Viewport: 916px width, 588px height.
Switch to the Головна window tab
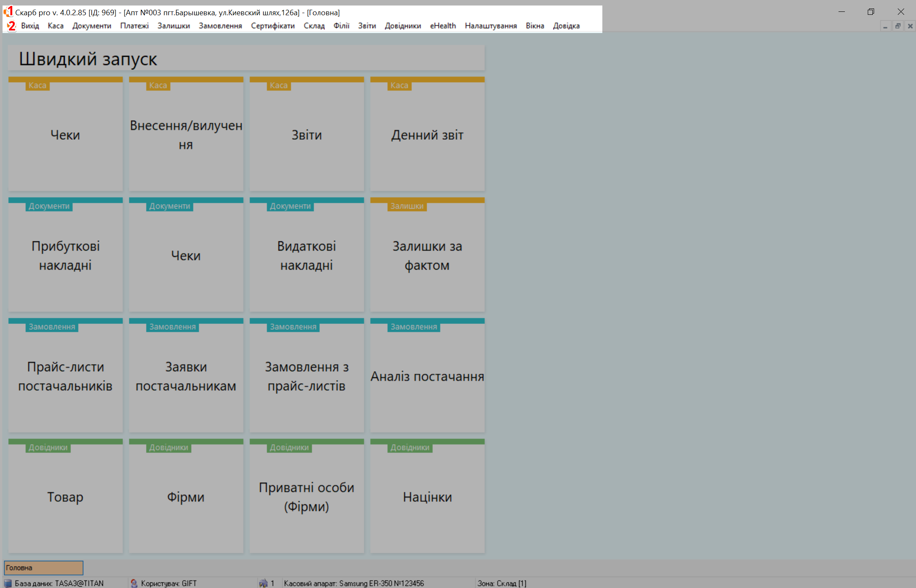click(44, 568)
